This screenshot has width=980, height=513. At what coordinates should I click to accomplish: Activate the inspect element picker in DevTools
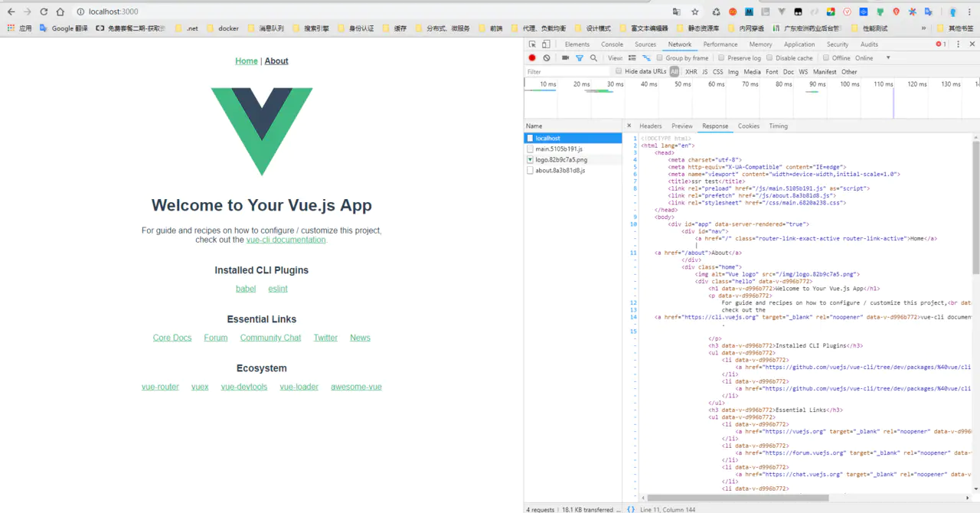point(532,44)
